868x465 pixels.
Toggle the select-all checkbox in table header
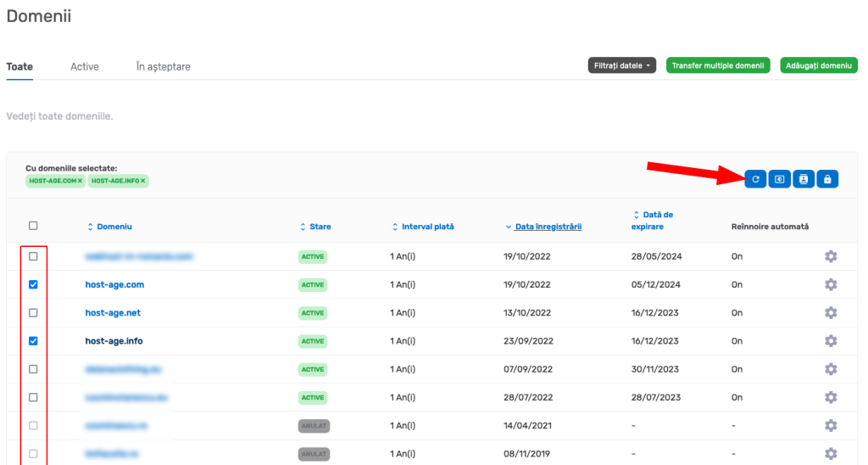point(33,226)
